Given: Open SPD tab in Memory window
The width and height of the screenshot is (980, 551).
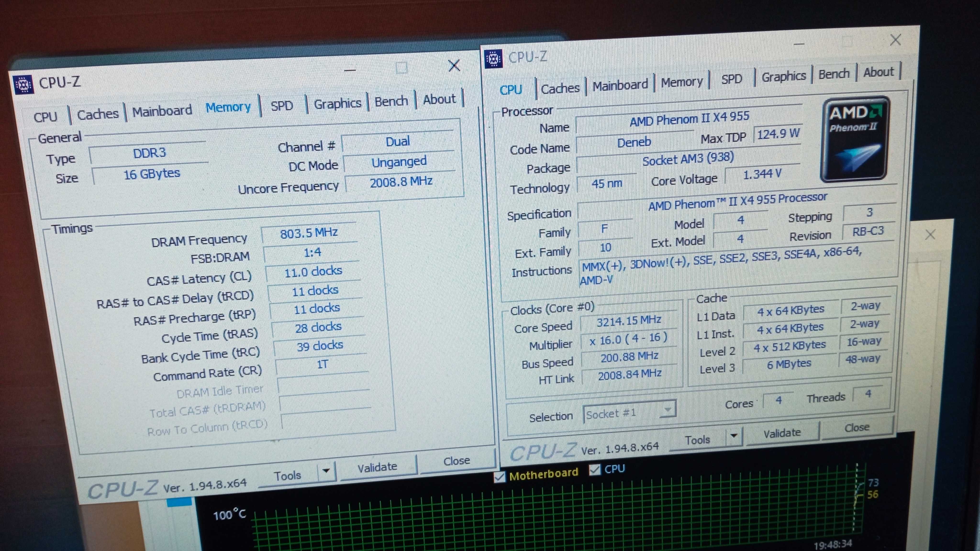Looking at the screenshot, I should [282, 105].
